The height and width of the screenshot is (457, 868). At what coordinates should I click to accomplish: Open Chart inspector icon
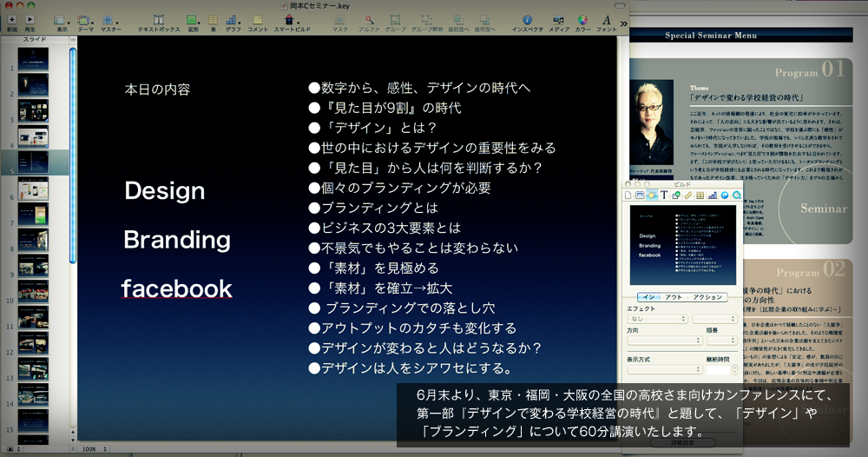tap(713, 195)
